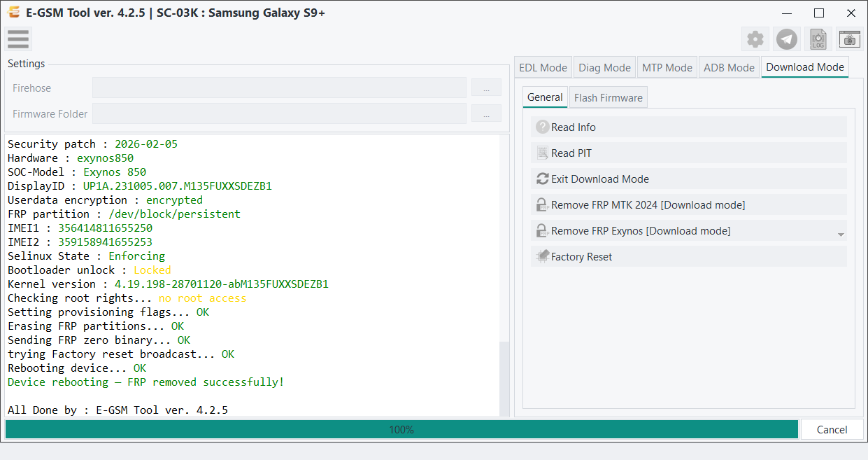Click the 'trying Factory reset broadcast' line
868x460 pixels.
(121, 354)
